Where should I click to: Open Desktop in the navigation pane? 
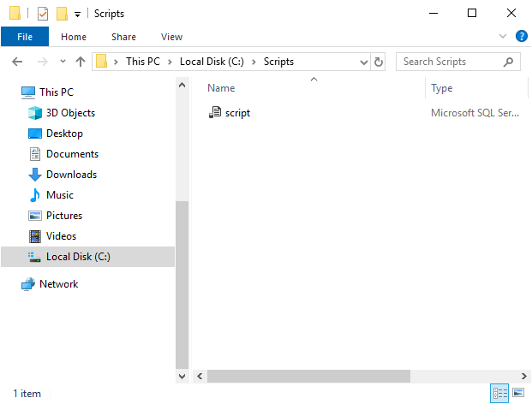coord(64,134)
